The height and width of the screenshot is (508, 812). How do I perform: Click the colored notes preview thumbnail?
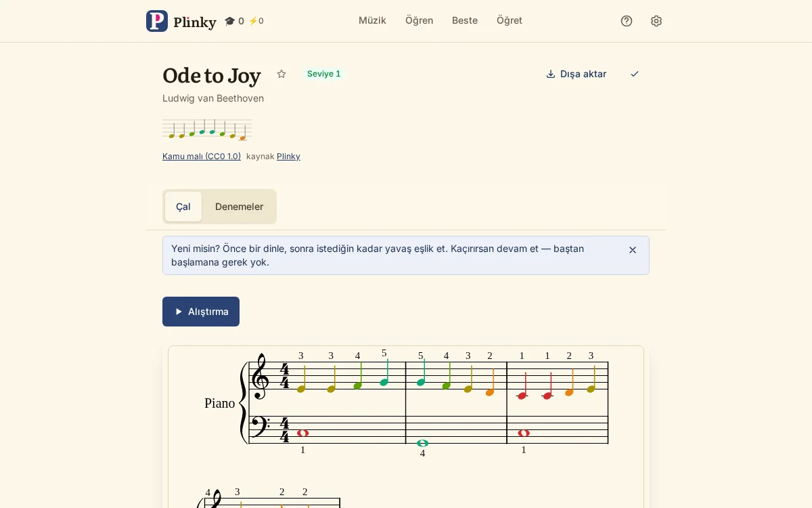207,129
